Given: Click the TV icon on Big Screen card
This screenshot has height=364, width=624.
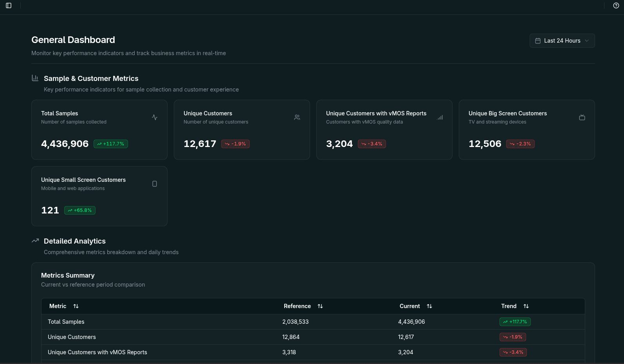Looking at the screenshot, I should click(x=582, y=117).
